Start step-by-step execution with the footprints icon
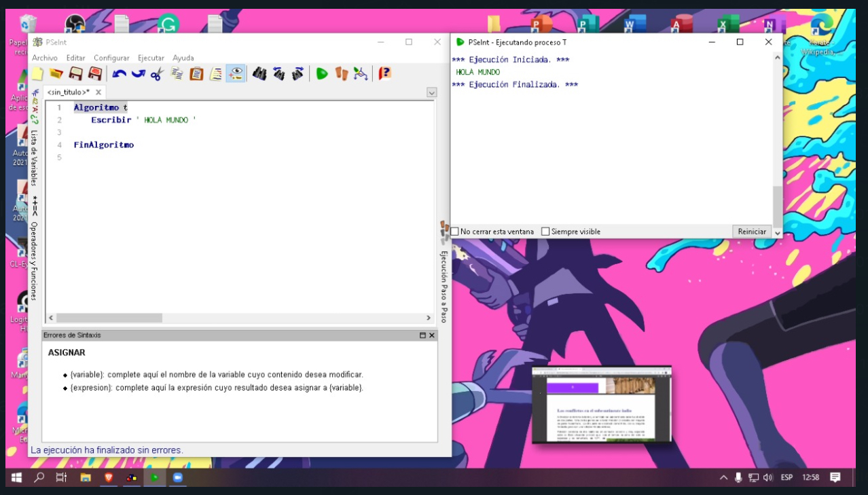This screenshot has height=495, width=868. [342, 73]
